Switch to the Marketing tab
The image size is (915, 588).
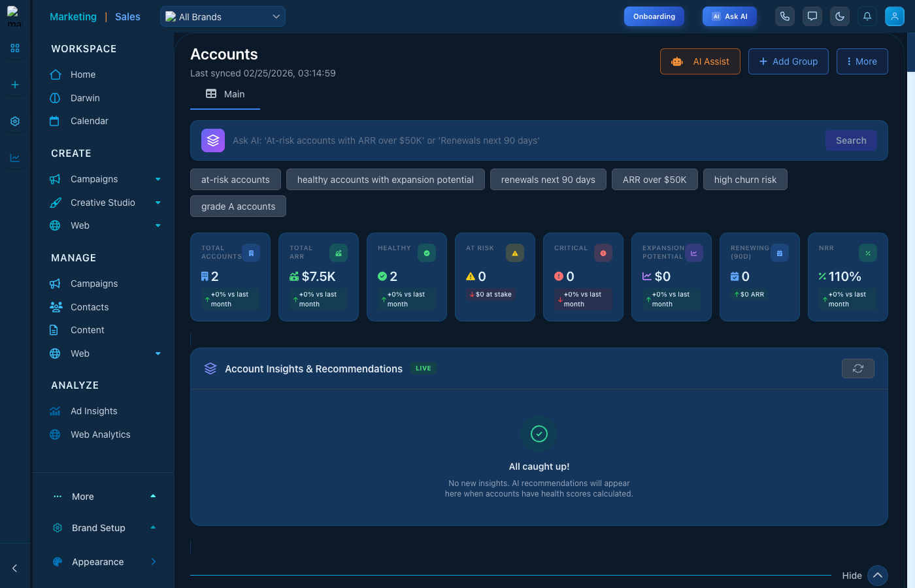[x=73, y=17]
